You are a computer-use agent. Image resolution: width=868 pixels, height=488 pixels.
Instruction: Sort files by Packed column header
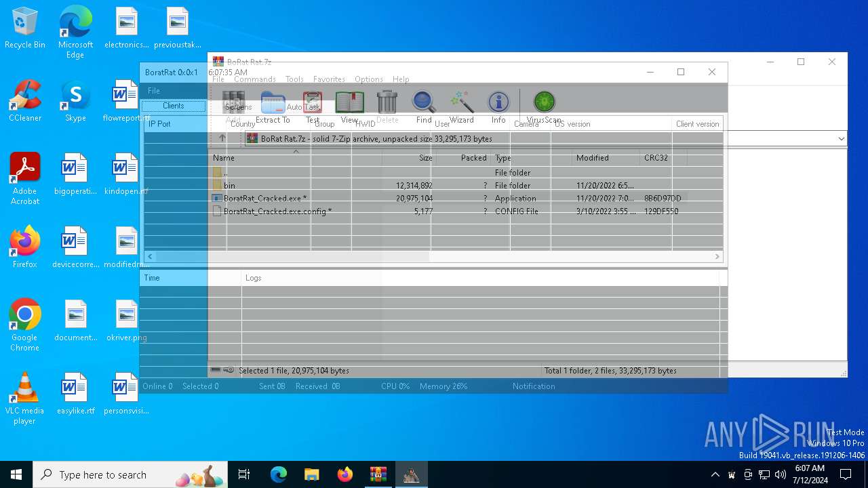coord(462,158)
